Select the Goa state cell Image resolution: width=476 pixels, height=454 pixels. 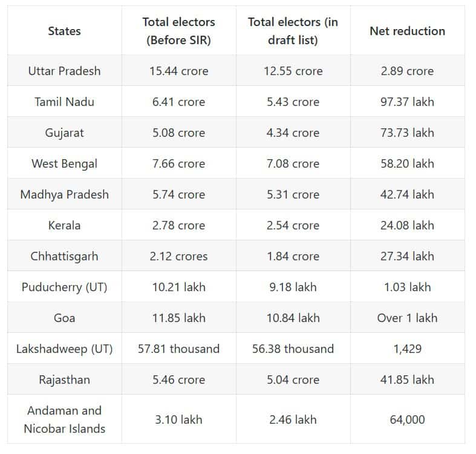coord(64,318)
